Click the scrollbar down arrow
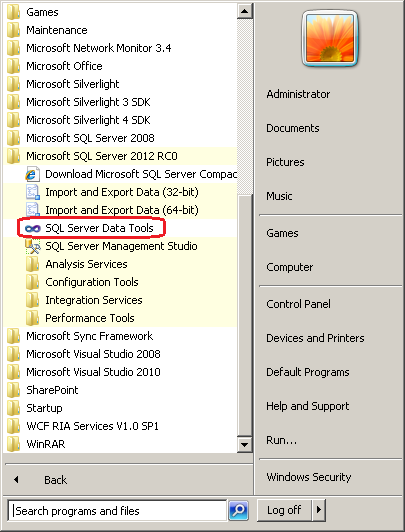 coord(244,444)
